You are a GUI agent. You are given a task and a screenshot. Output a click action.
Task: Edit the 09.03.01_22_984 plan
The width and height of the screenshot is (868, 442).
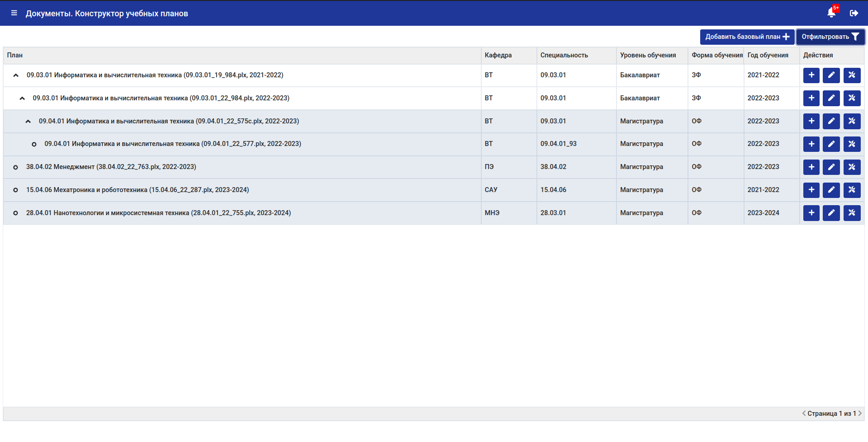point(831,99)
